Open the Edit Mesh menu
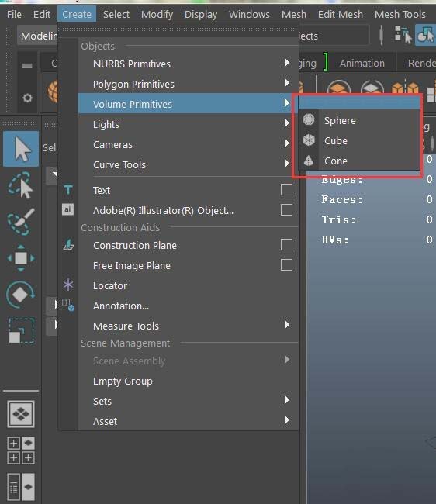Viewport: 436px width, 504px height. coord(340,14)
